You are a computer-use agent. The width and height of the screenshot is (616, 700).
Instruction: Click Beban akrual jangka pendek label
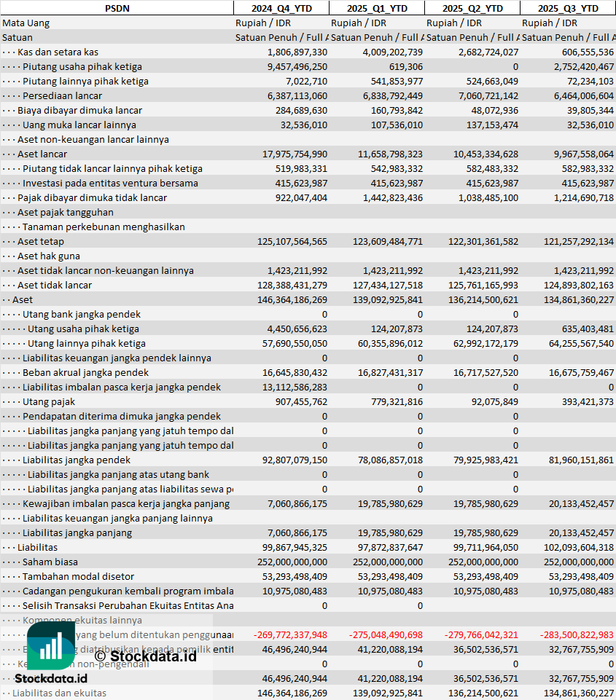[x=86, y=373]
